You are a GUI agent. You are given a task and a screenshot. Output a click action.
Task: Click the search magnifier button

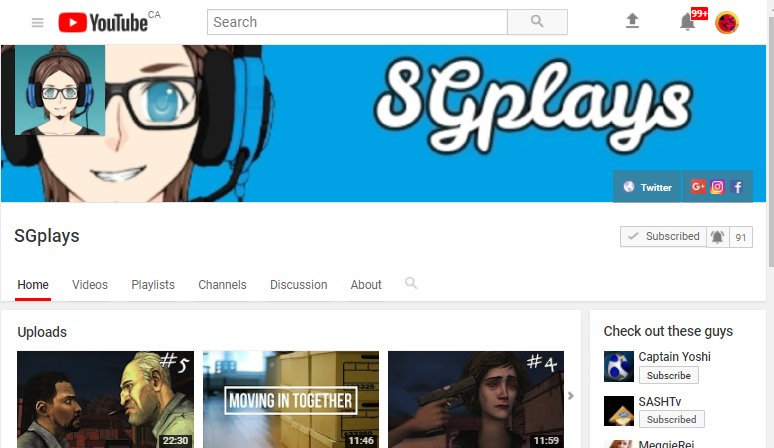[x=537, y=22]
